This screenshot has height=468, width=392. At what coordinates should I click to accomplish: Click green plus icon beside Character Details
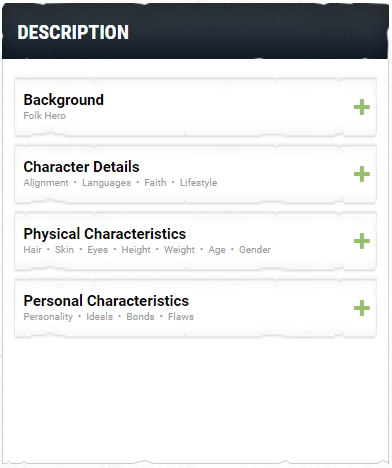pyautogui.click(x=362, y=174)
